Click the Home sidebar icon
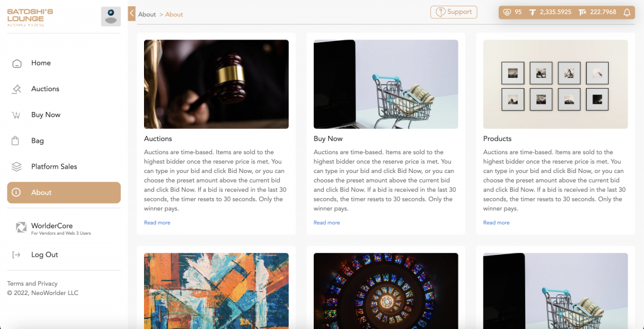The height and width of the screenshot is (329, 644). point(16,64)
